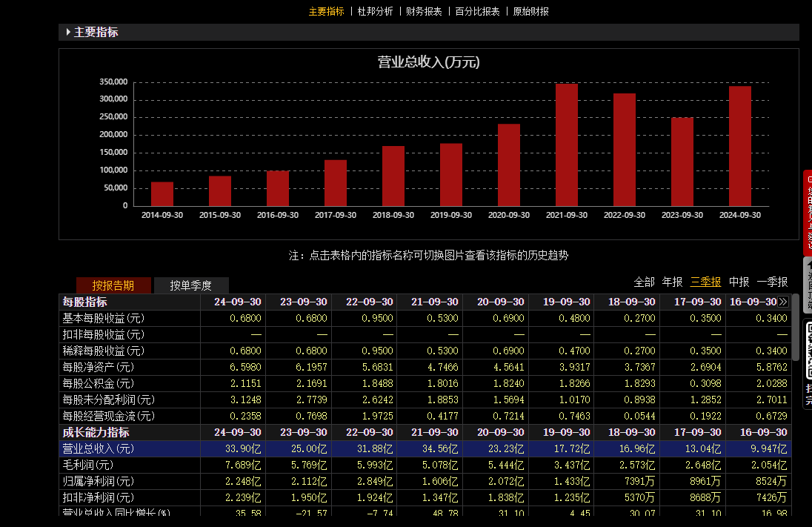Go to 原始财报 tab
The height and width of the screenshot is (527, 812).
coord(531,11)
